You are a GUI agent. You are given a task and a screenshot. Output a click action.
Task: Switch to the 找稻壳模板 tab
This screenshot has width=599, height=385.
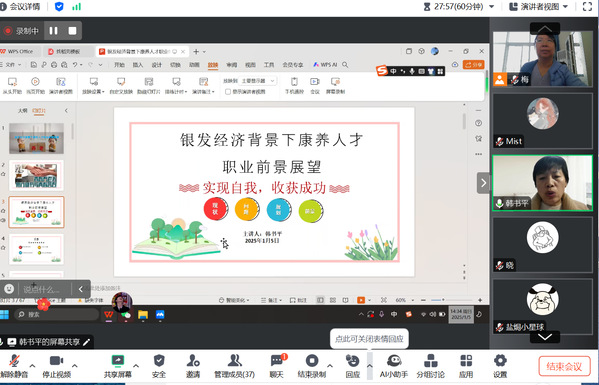click(x=65, y=51)
